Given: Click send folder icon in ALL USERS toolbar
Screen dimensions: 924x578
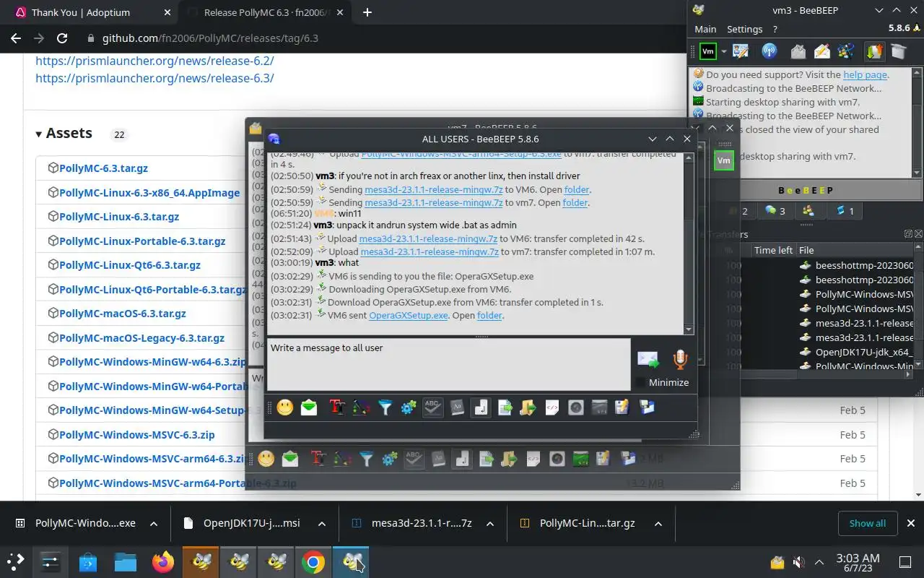Looking at the screenshot, I should (528, 407).
